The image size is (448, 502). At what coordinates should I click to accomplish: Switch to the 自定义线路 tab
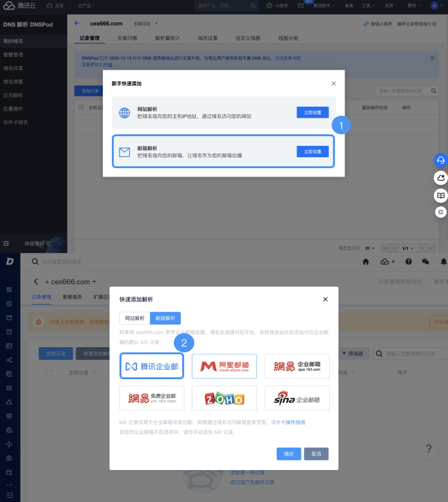click(248, 38)
